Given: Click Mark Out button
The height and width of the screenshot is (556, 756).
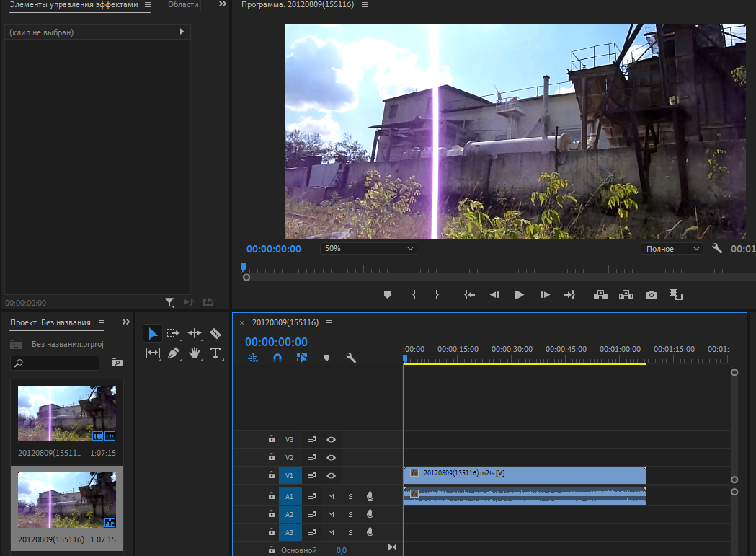Looking at the screenshot, I should 437,294.
